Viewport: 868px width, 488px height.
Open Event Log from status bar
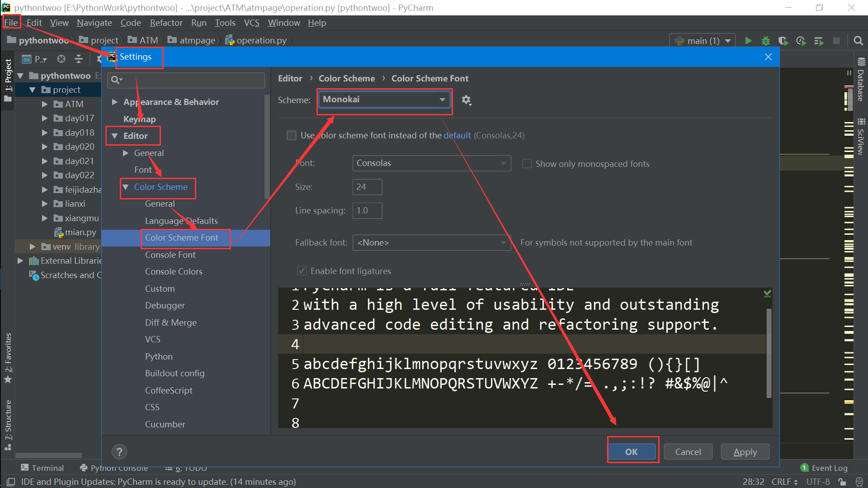(x=824, y=468)
